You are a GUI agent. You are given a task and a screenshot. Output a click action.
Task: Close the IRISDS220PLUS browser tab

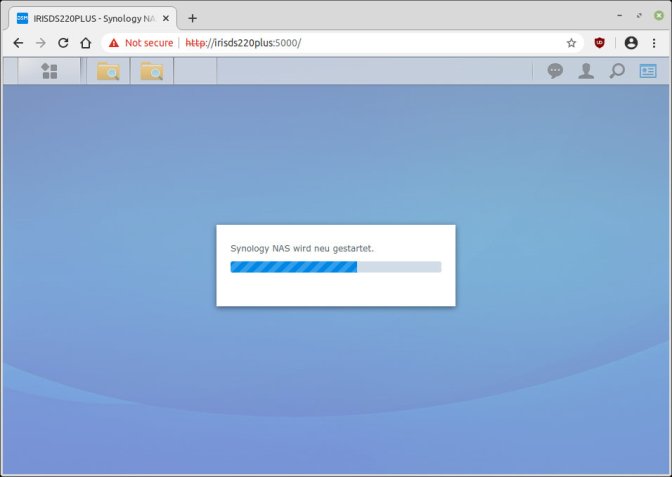166,18
